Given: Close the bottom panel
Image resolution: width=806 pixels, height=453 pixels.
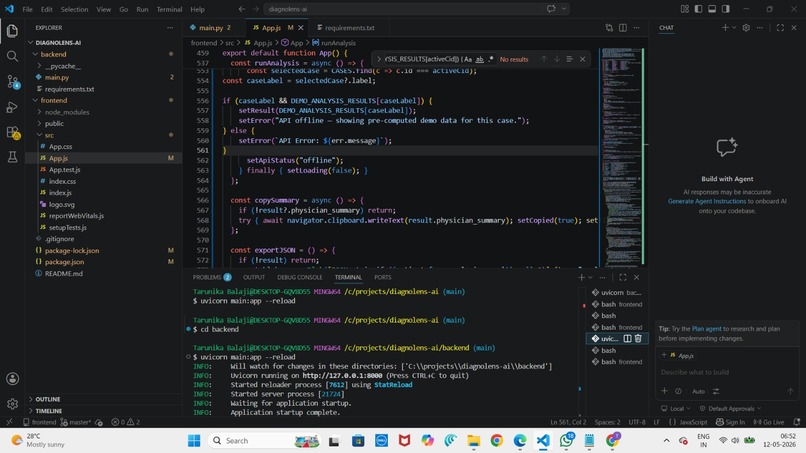Looking at the screenshot, I should [636, 278].
